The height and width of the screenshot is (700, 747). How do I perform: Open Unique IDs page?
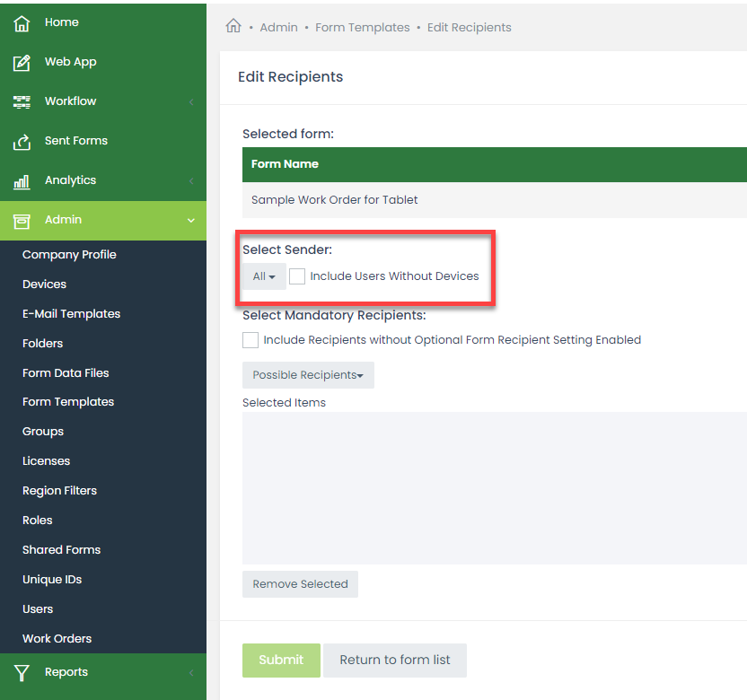pyautogui.click(x=52, y=580)
